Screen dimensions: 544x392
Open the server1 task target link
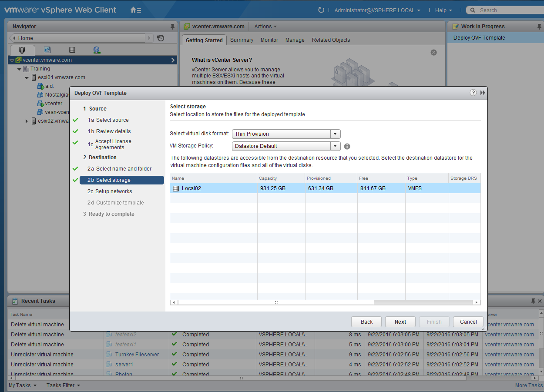[x=124, y=365]
